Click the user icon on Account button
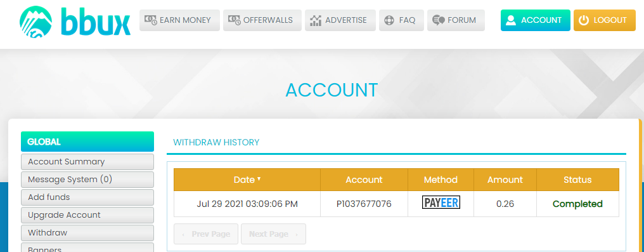This screenshot has height=252, width=644. tap(511, 20)
